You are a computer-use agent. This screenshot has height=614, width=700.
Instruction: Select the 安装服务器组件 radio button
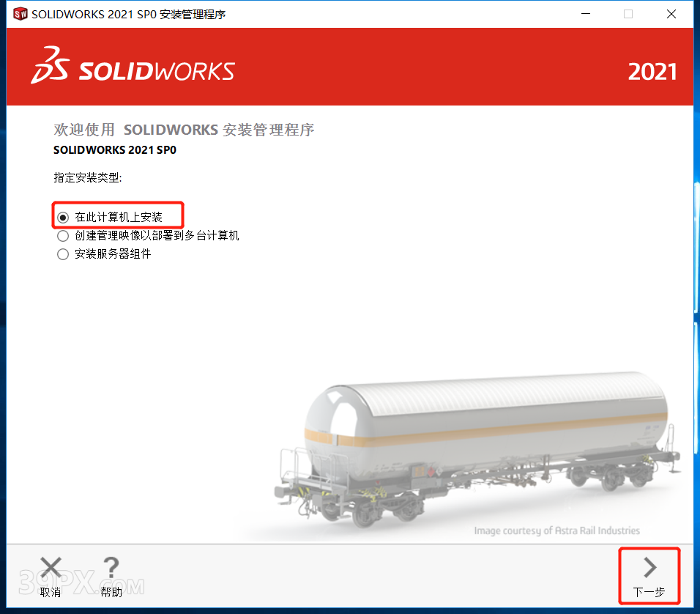coord(63,254)
